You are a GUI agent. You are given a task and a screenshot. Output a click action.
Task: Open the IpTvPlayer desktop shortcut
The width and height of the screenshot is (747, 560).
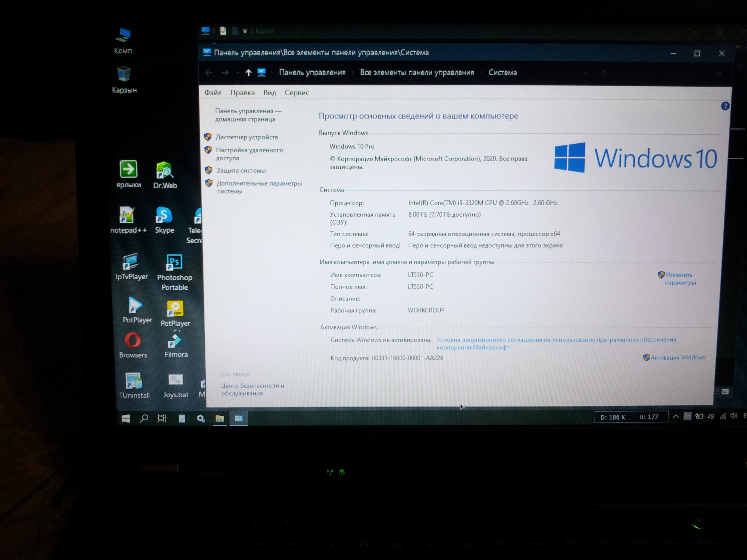coord(131,267)
